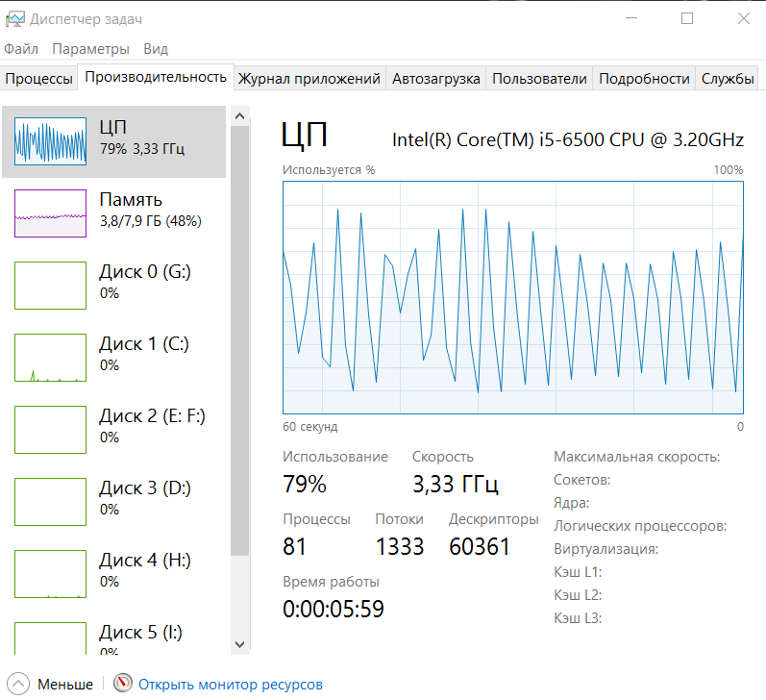Viewport: 766px width, 700px height.
Task: Select the ЦП mini graph thumbnail
Action: click(50, 141)
